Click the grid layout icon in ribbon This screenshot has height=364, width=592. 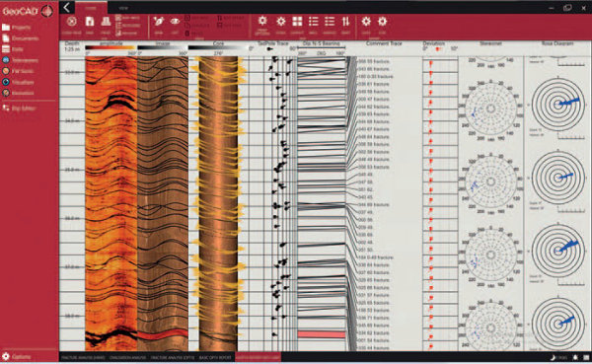click(297, 22)
